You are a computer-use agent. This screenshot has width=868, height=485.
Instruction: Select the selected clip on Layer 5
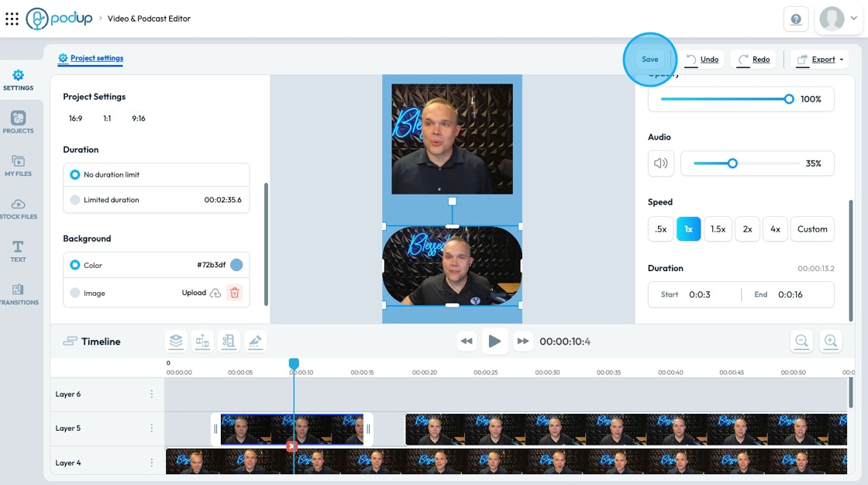pos(291,429)
